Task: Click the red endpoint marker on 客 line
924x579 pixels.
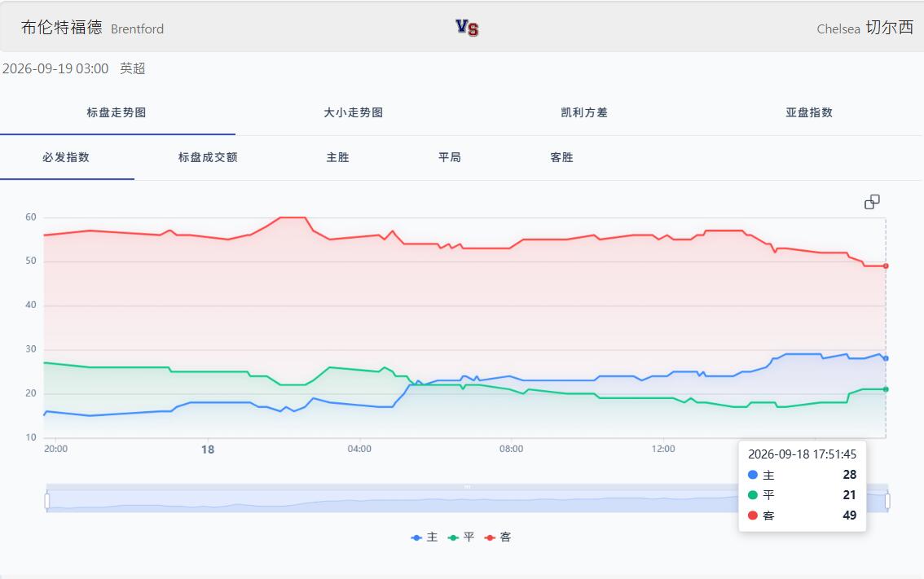Action: coord(886,266)
